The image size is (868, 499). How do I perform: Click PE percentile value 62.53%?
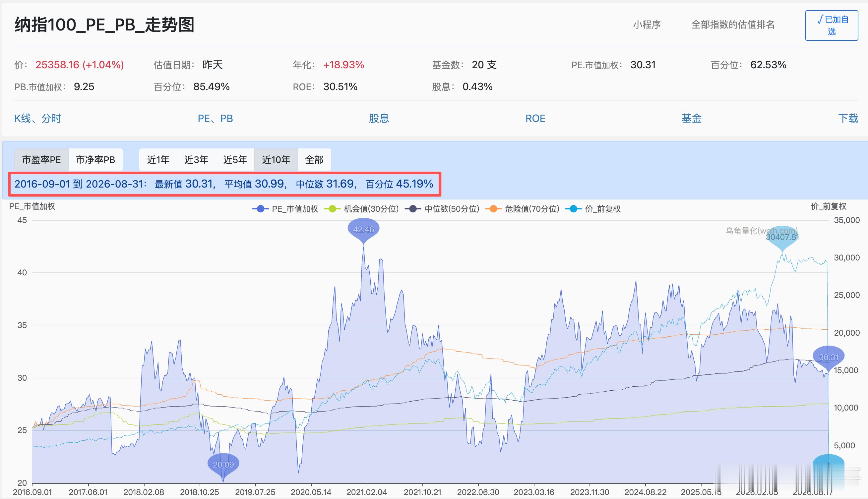(768, 65)
